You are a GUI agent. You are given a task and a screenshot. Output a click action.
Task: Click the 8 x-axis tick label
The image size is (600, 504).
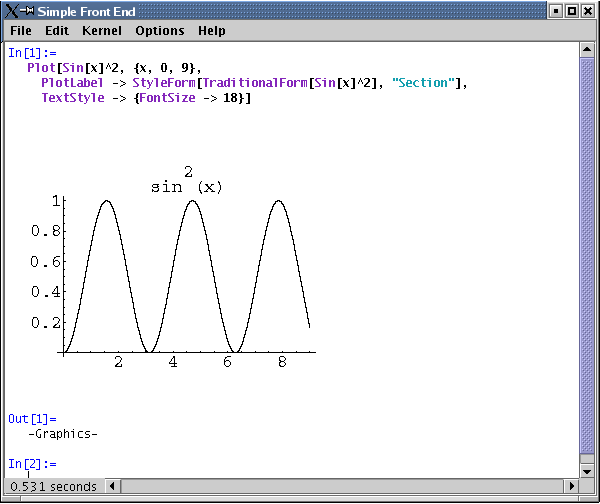point(282,362)
